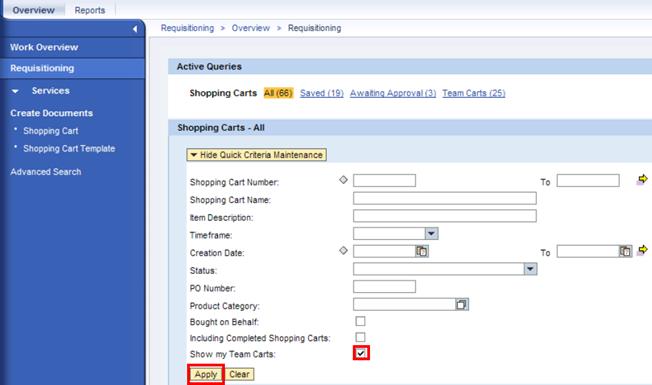This screenshot has height=385, width=652.
Task: Open Team Carts (25) query
Action: point(474,93)
